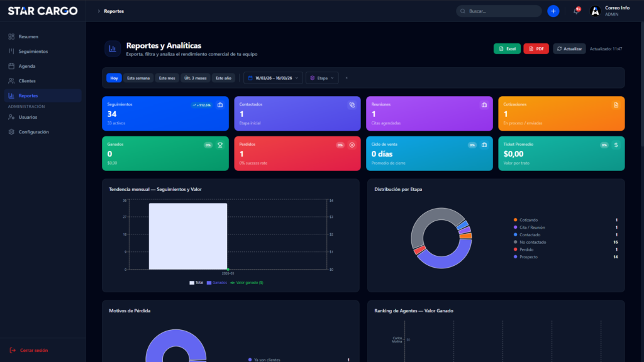Open the Perdidos summary card
The height and width of the screenshot is (362, 644).
coord(297,153)
